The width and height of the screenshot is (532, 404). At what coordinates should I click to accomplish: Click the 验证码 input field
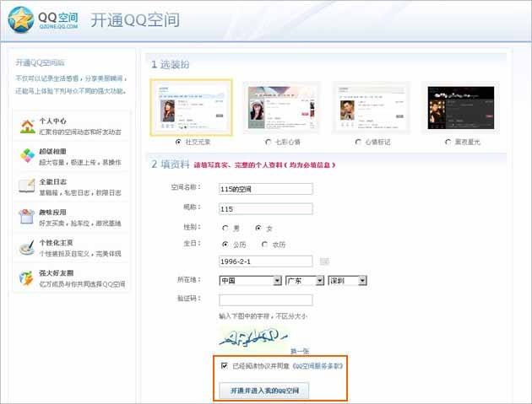[265, 299]
